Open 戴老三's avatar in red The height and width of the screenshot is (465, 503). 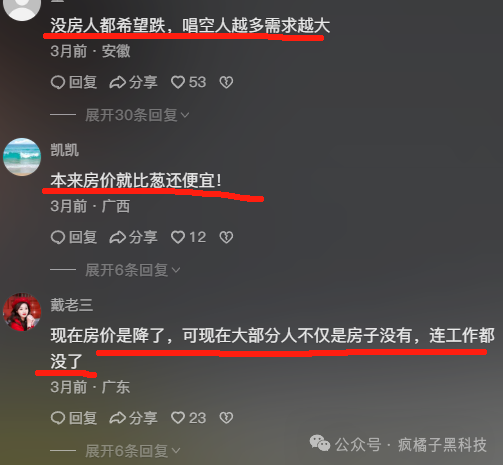pos(22,312)
